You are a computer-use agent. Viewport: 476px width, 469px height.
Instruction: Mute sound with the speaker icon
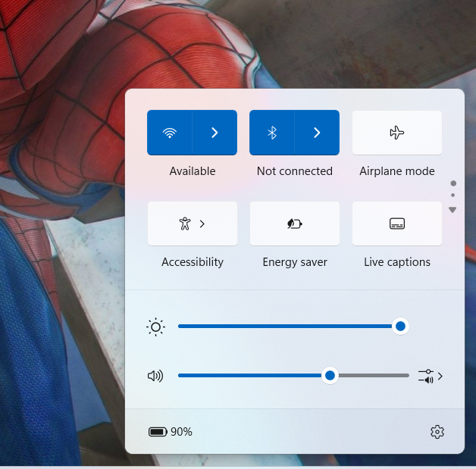point(155,376)
